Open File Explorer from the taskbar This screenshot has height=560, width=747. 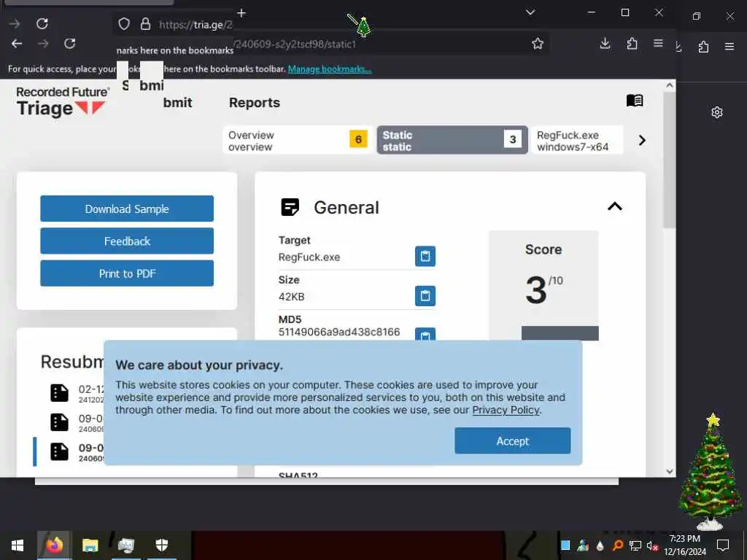[90, 545]
